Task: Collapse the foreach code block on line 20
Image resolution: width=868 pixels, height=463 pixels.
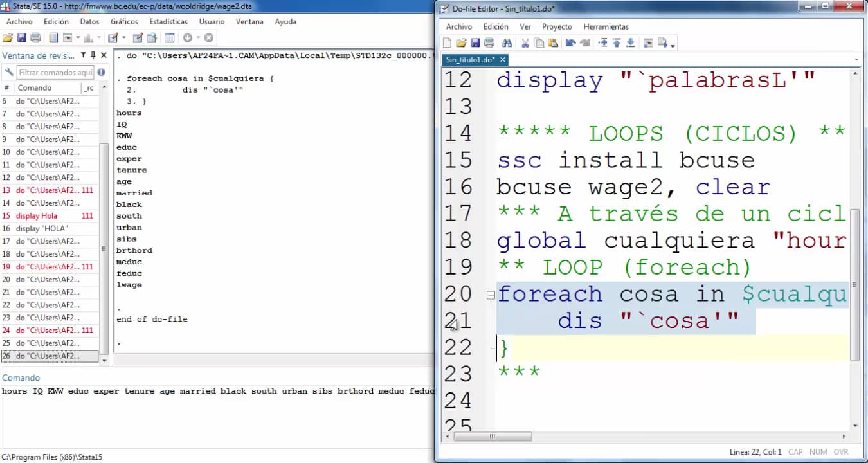Action: click(491, 295)
